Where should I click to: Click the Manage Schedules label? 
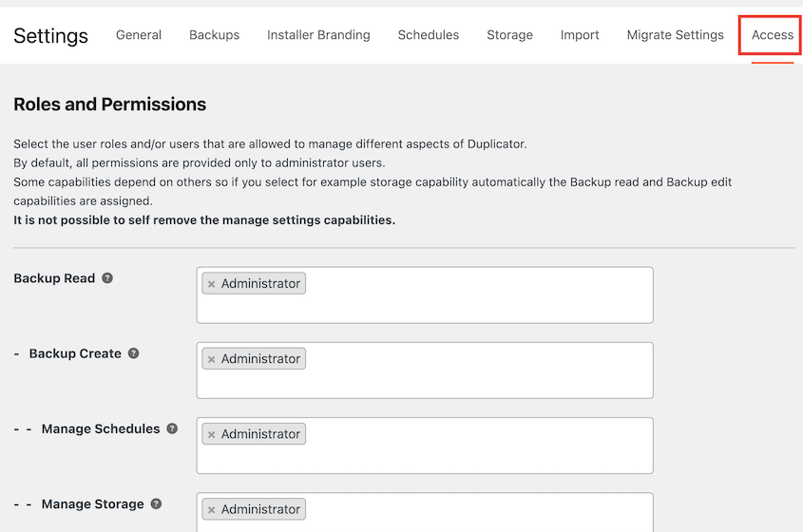click(101, 428)
